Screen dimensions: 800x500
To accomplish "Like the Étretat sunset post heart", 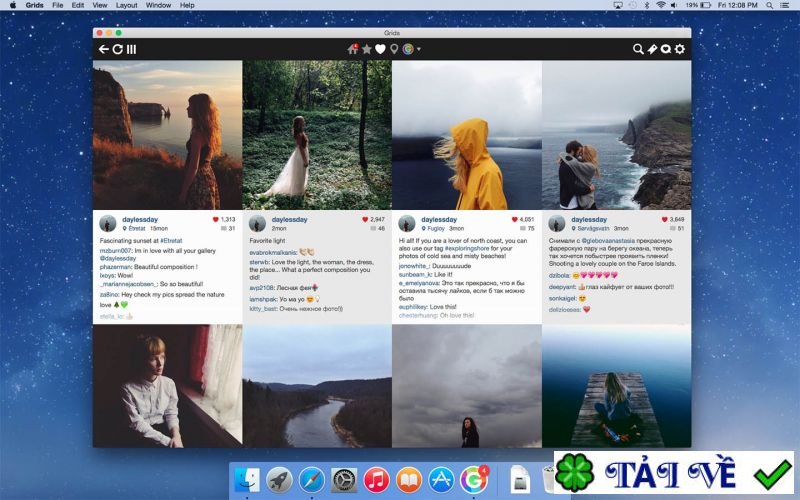I will click(x=215, y=219).
